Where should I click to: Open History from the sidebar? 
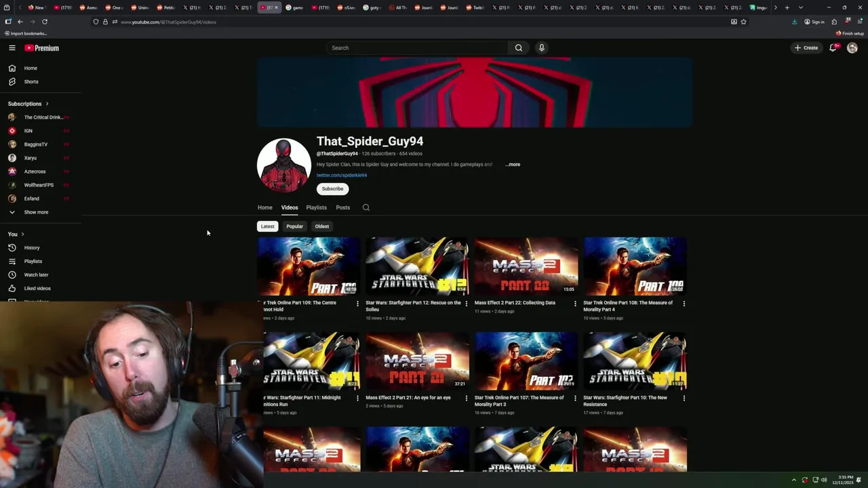tap(32, 247)
